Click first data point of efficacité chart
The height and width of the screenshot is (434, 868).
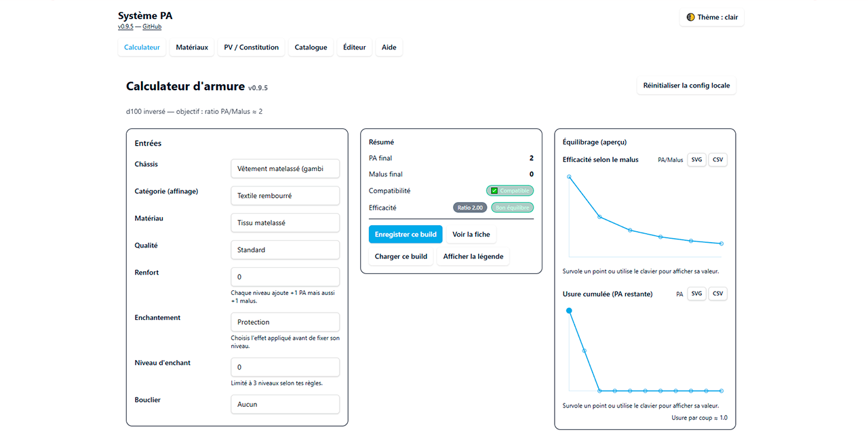[x=569, y=176]
